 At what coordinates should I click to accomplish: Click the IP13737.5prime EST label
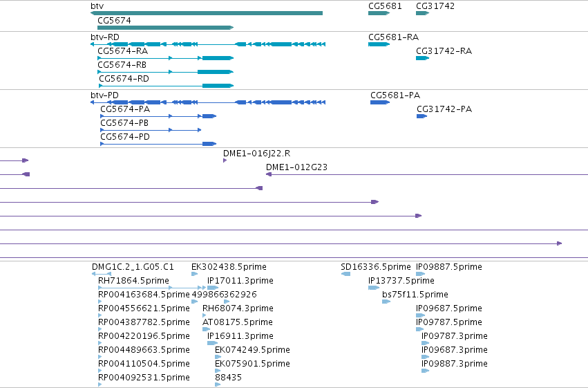pyautogui.click(x=401, y=281)
